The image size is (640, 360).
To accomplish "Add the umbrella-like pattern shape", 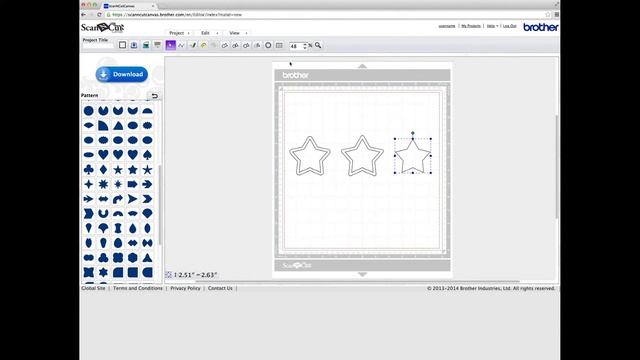I will click(x=103, y=228).
